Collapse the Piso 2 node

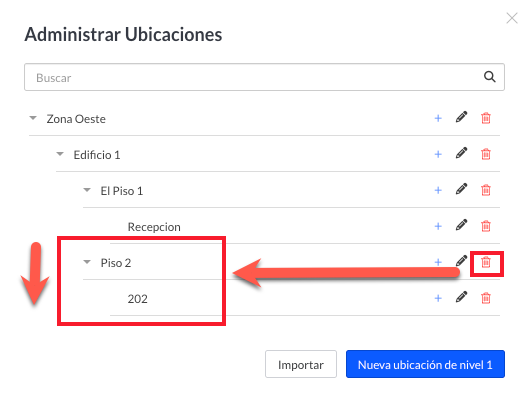[87, 262]
